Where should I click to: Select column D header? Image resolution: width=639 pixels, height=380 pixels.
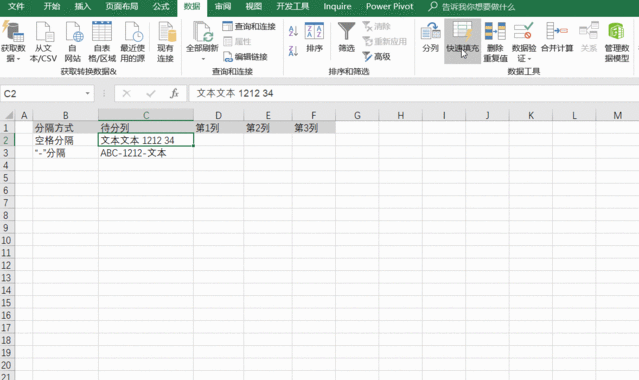[218, 115]
